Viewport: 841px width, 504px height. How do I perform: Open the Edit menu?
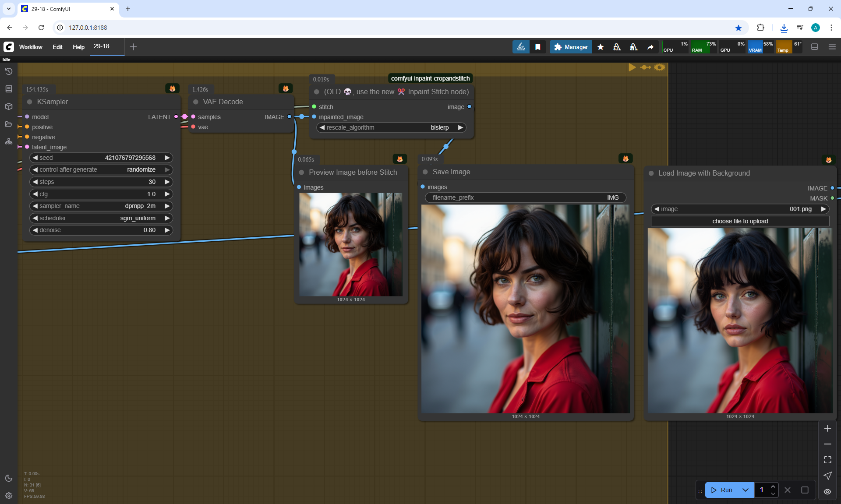pos(57,47)
